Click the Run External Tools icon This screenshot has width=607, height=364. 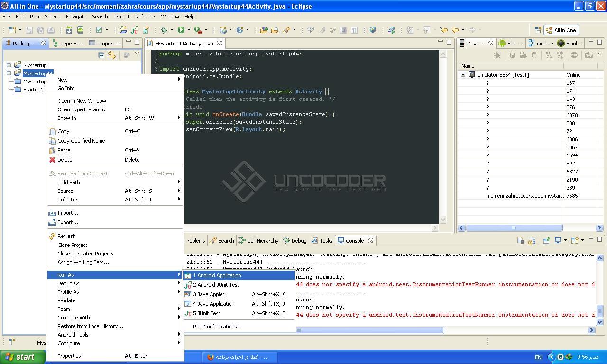click(198, 30)
